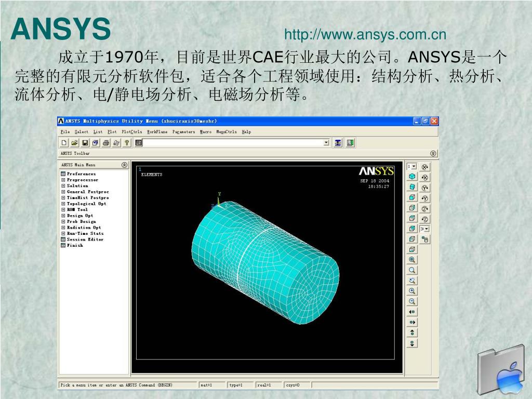Viewport: 532px width, 399px height.
Task: Expand the Design Opt node
Action: pos(63,216)
